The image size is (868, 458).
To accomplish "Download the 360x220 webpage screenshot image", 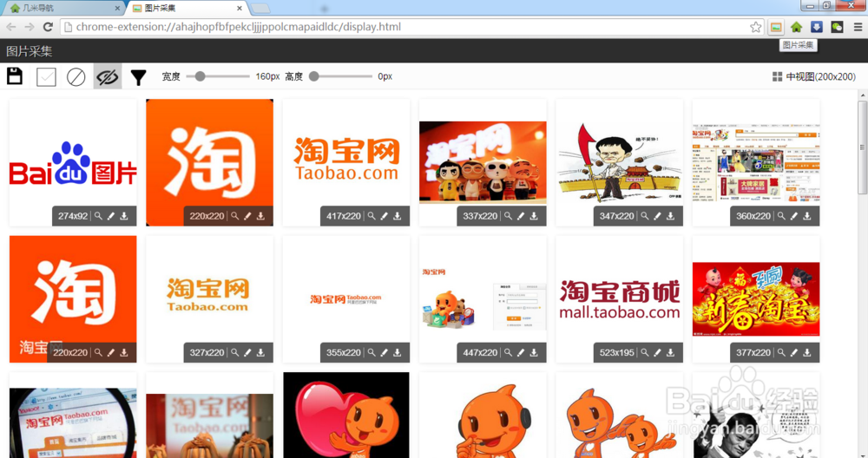I will 807,216.
